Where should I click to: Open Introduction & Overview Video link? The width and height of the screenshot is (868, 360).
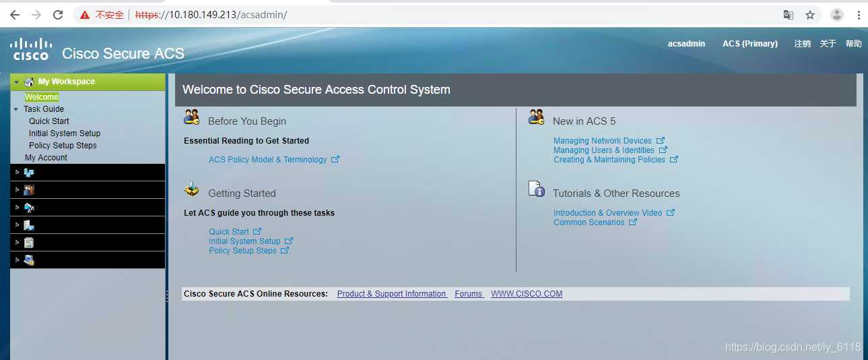click(608, 213)
